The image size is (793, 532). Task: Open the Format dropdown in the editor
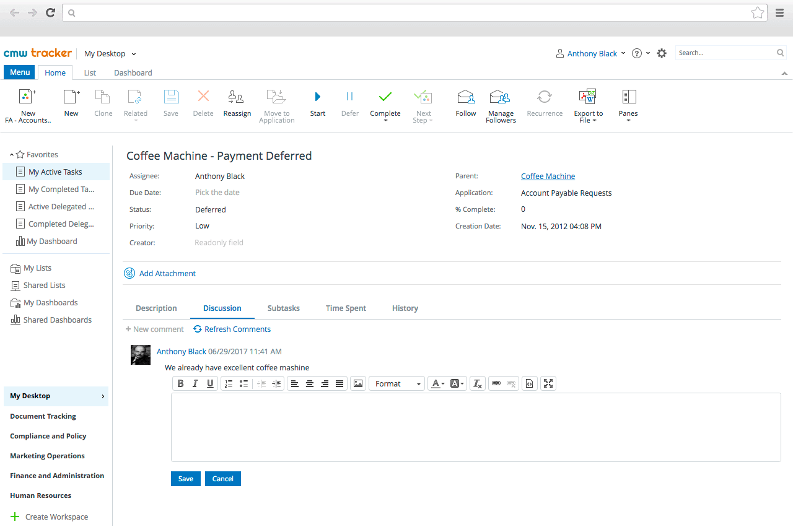pos(396,383)
